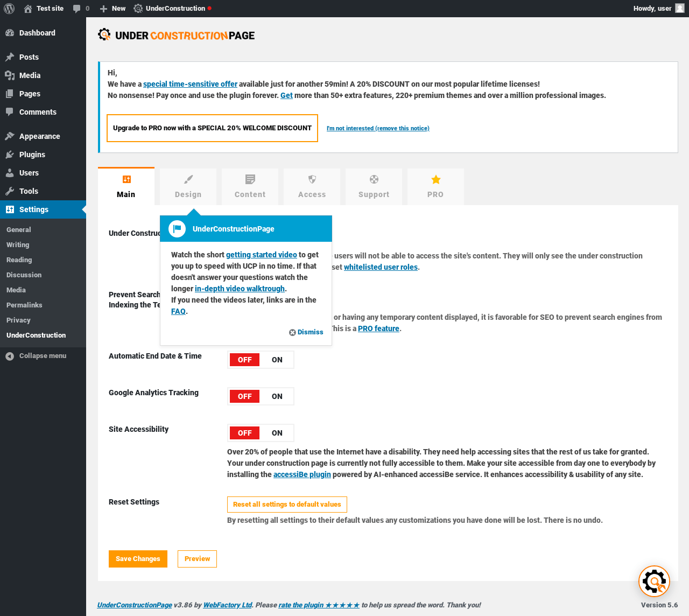Open the Access tab

click(312, 187)
